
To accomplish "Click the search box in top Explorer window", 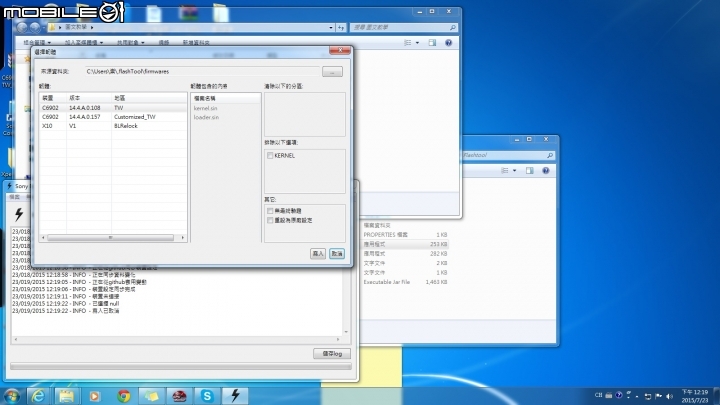I will [404, 28].
